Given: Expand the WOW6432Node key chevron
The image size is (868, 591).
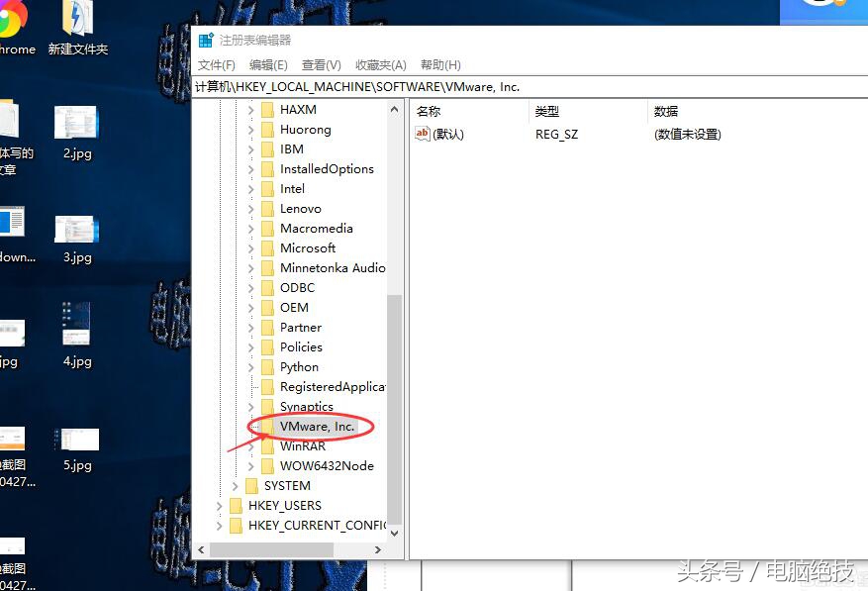Looking at the screenshot, I should (250, 465).
